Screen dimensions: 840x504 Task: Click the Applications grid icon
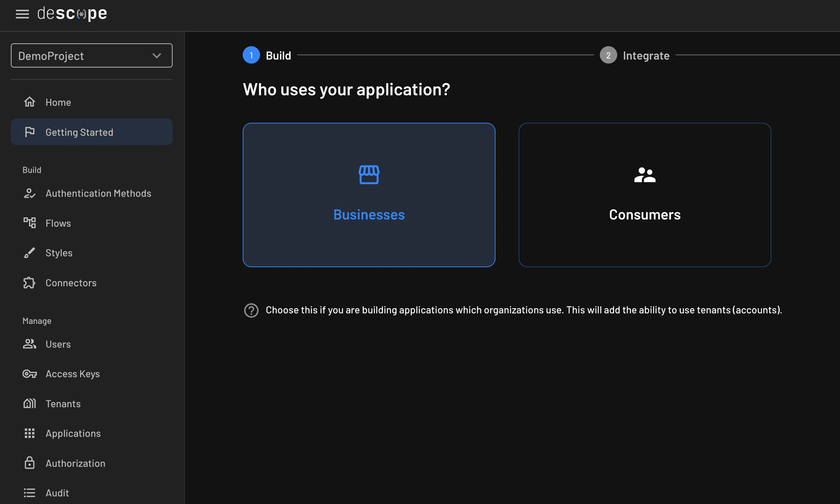[x=30, y=433]
